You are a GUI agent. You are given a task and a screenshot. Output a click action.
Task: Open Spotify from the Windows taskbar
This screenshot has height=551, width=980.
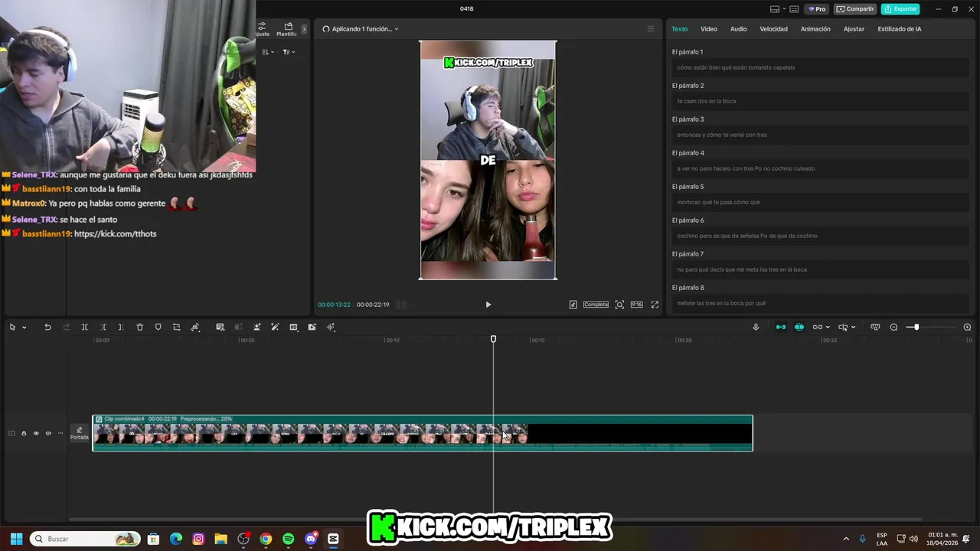288,539
